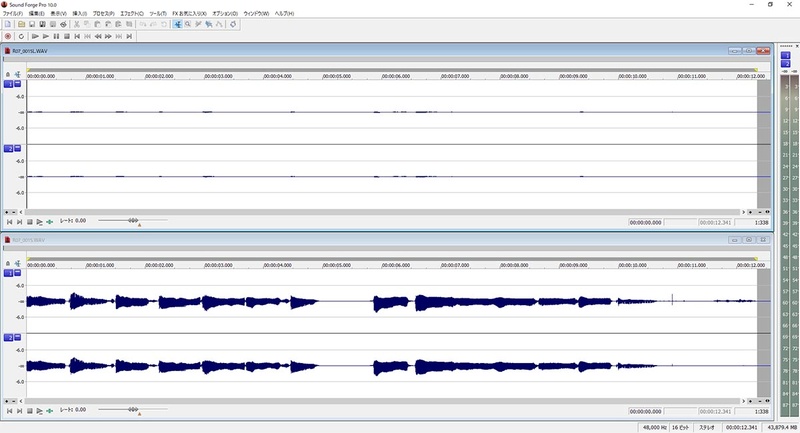Open the 挿入(I) menu
The width and height of the screenshot is (800, 433).
pyautogui.click(x=80, y=13)
